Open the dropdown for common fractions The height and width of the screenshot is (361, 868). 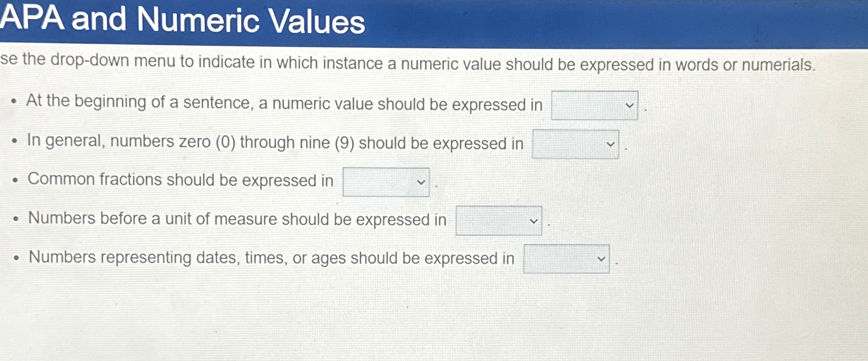point(384,181)
